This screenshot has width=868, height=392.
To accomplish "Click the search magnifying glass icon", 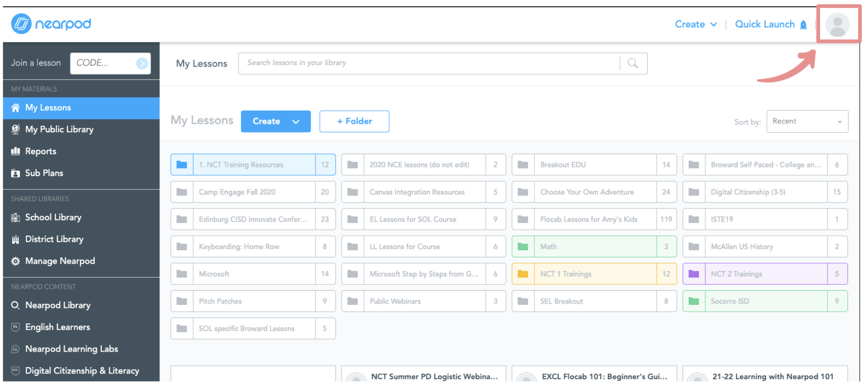I will 632,63.
